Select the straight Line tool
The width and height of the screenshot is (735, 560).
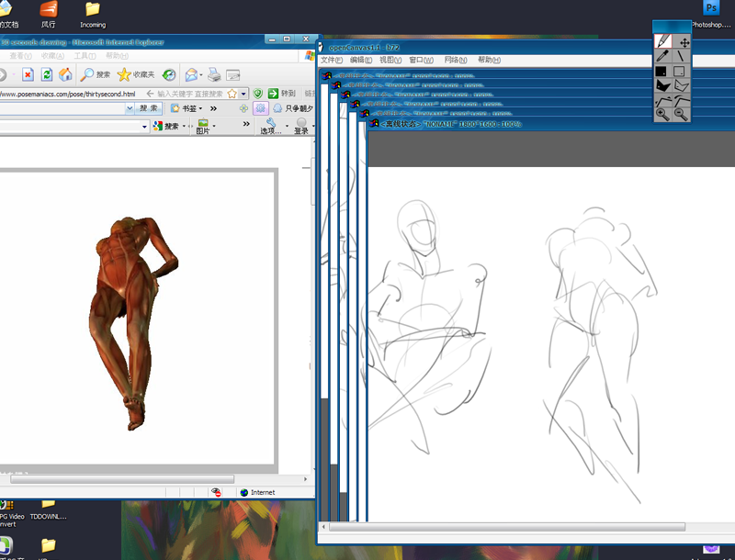[682, 56]
